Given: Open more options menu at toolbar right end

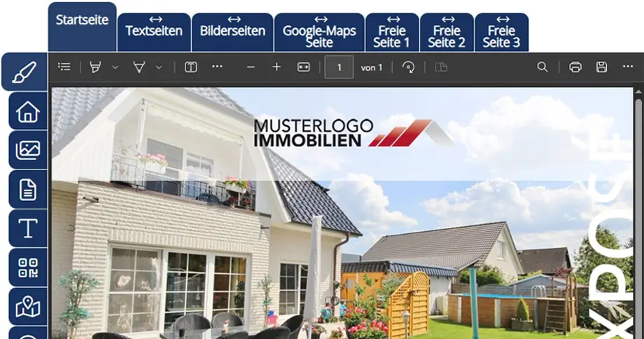Looking at the screenshot, I should [627, 67].
